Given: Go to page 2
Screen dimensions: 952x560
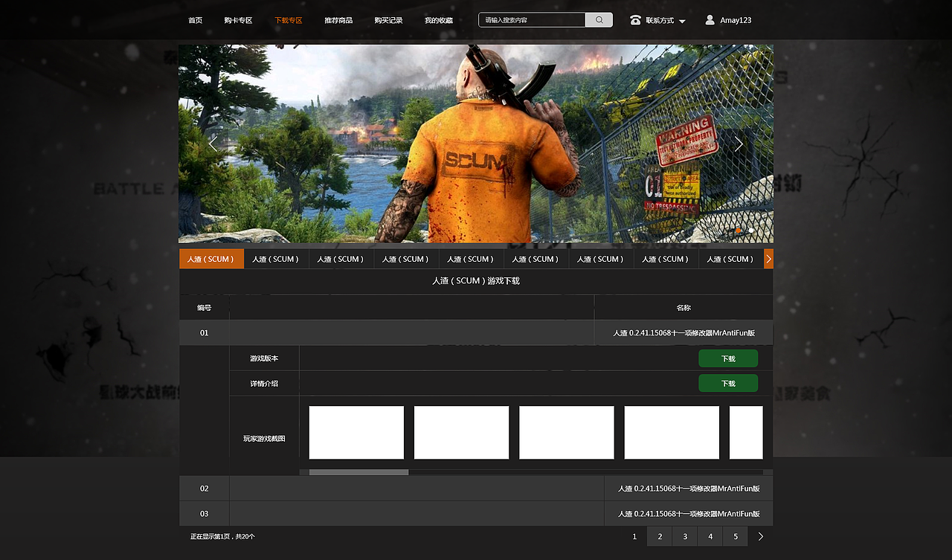Looking at the screenshot, I should [660, 536].
